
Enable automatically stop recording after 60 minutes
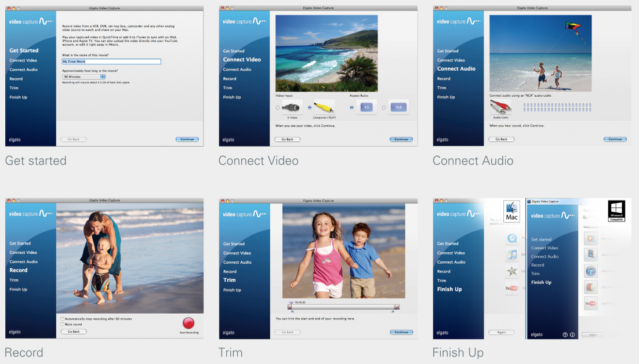(63, 319)
